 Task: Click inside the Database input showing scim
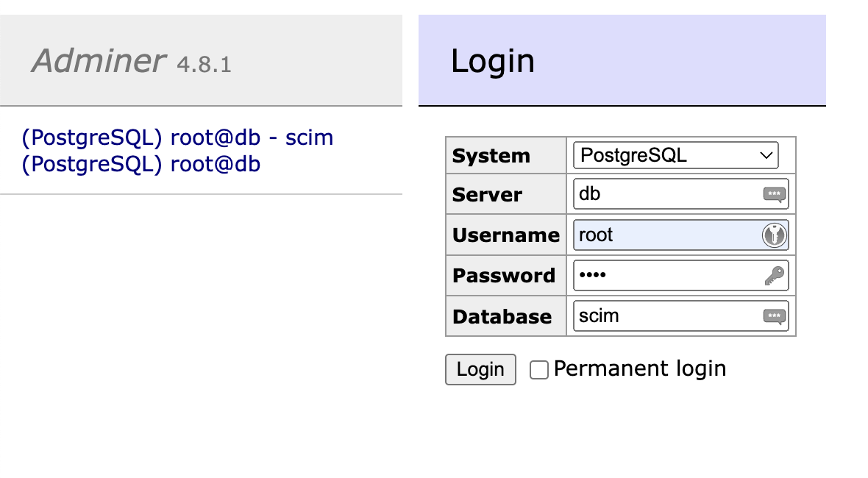(662, 316)
